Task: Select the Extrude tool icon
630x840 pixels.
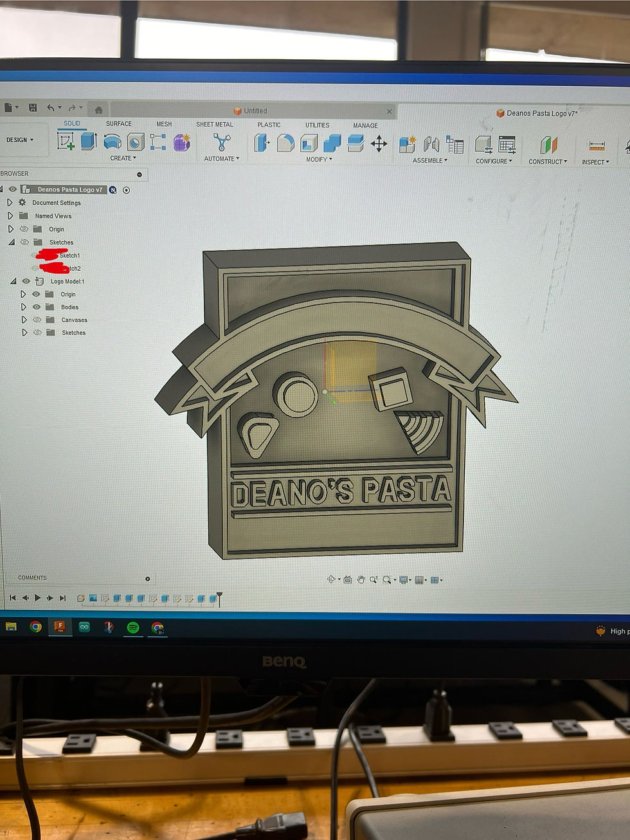Action: point(89,141)
